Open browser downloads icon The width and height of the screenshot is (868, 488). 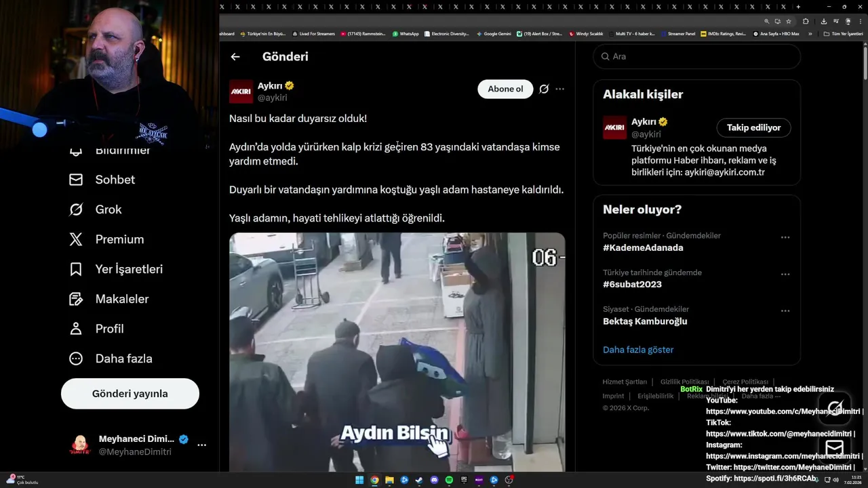pos(823,21)
